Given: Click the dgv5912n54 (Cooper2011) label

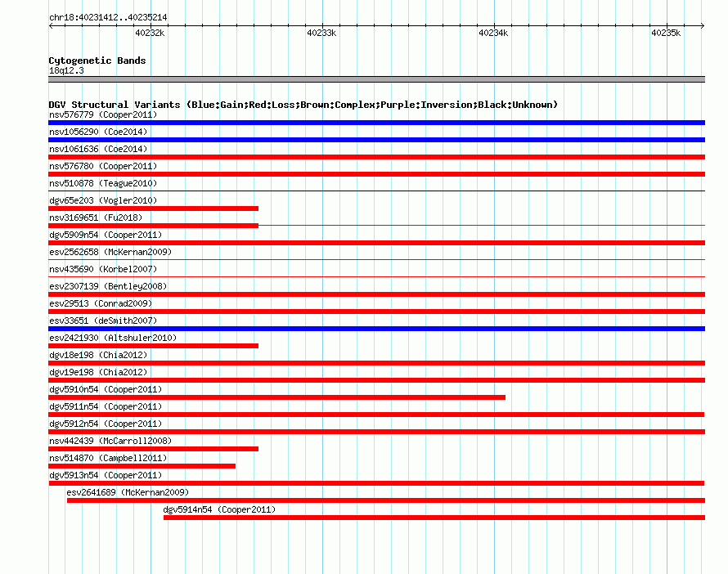Looking at the screenshot, I should click(x=106, y=424).
